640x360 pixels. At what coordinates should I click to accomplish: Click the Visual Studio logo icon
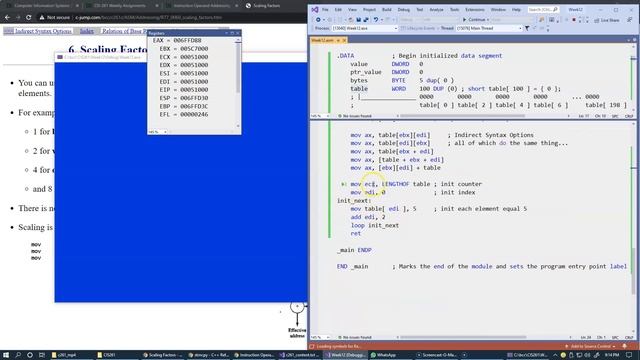[x=315, y=9]
